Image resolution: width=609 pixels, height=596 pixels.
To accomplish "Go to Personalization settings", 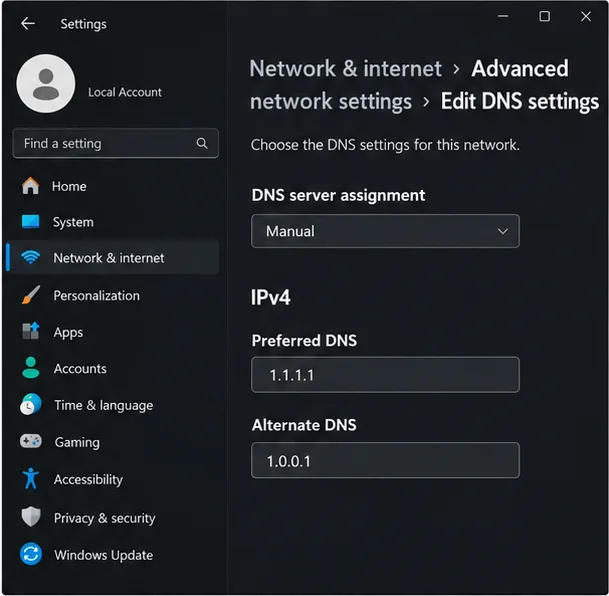I will click(x=113, y=295).
